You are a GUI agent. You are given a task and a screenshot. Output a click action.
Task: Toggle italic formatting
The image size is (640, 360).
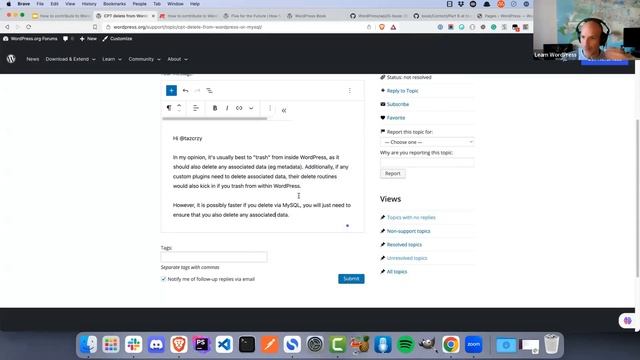tap(227, 108)
